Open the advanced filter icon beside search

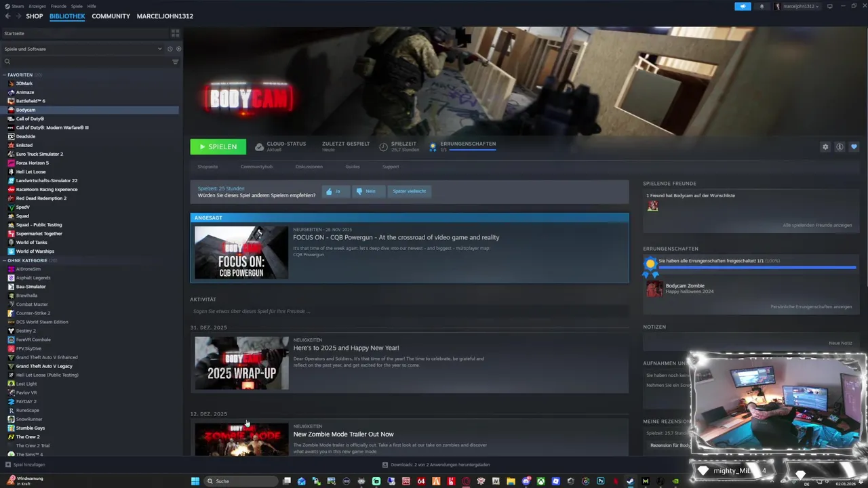175,62
